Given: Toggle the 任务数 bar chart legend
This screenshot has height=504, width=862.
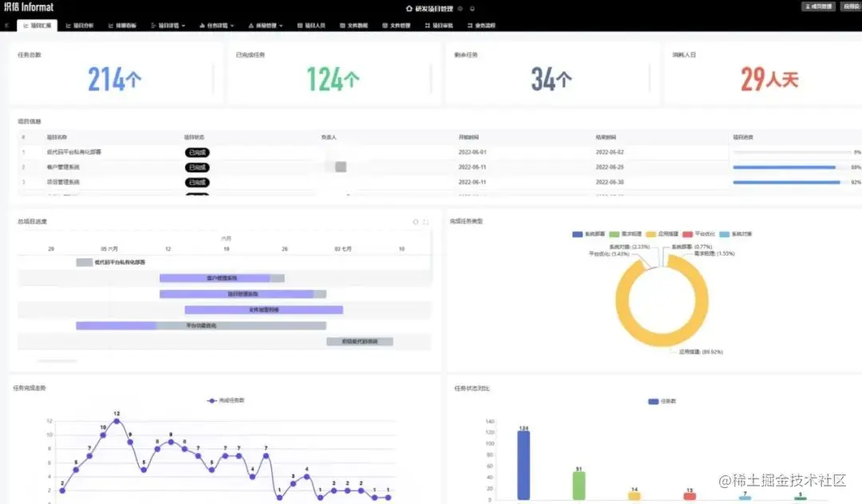Looking at the screenshot, I should 662,401.
